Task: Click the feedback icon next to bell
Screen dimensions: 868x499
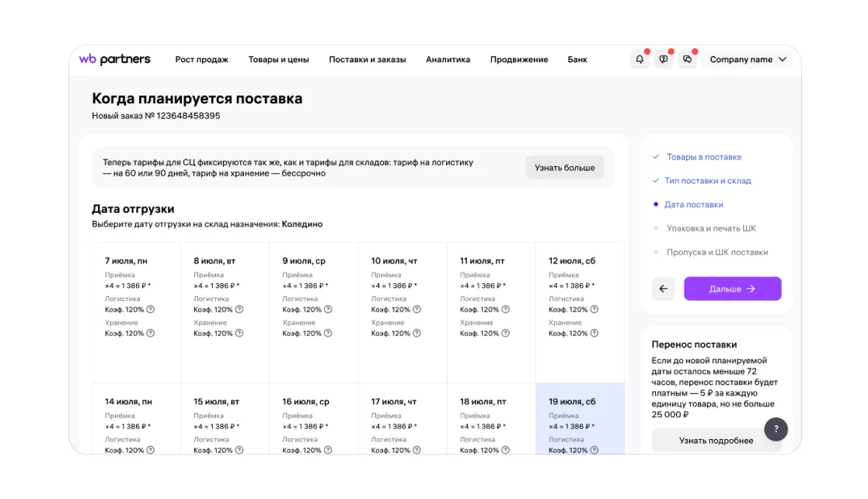Action: coord(664,60)
